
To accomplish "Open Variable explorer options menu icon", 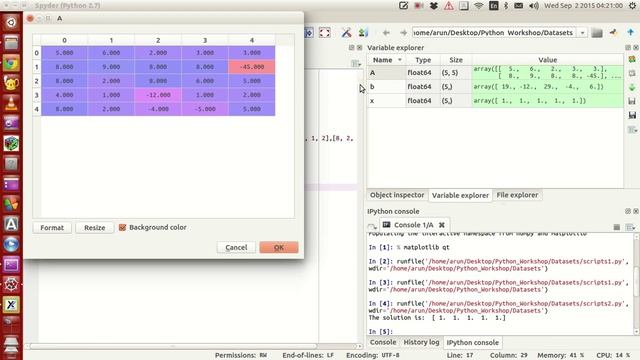I will [632, 130].
